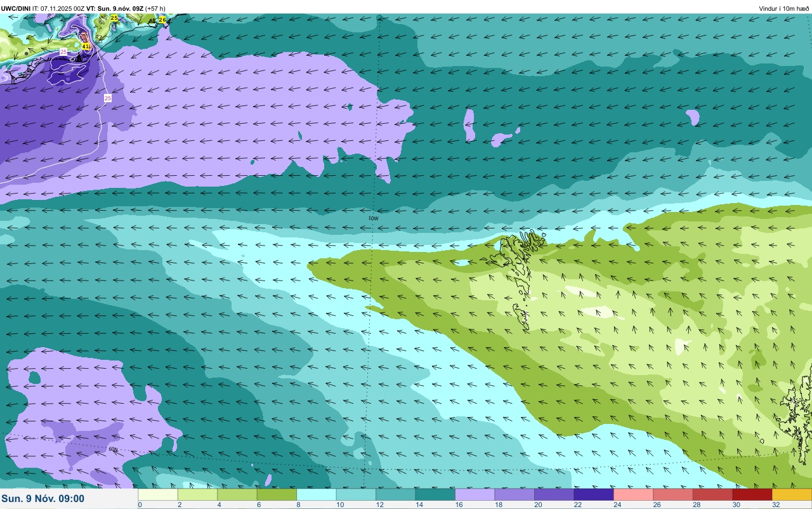Viewport: 812px width, 509px height.
Task: Click legend scale value 8
Action: 298,505
